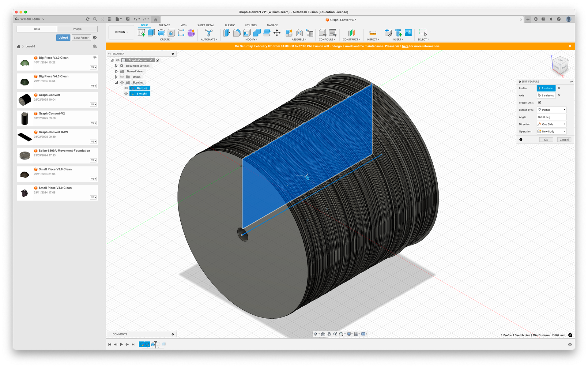Screen dimensions: 588x367
Task: Select the Measure tool
Action: 373,33
